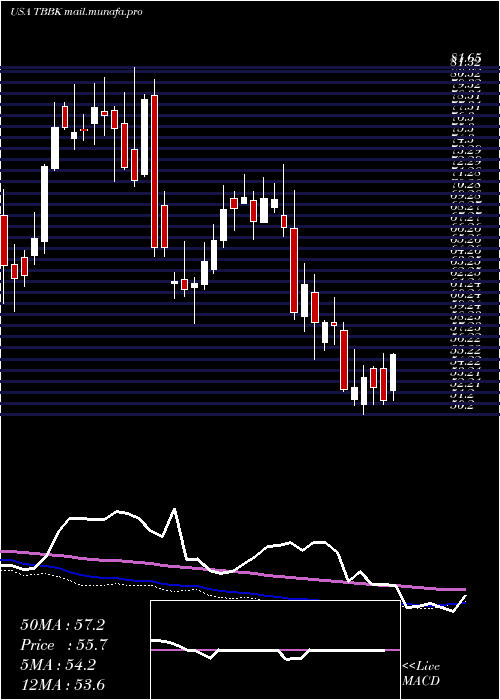Click the 50MA : 57.2 value text
500x700 pixels.
[x=63, y=625]
